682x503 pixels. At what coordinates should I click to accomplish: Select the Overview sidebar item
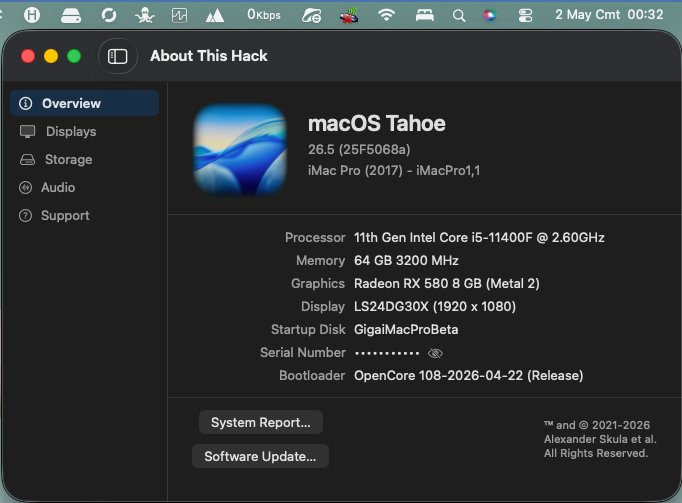pyautogui.click(x=84, y=103)
